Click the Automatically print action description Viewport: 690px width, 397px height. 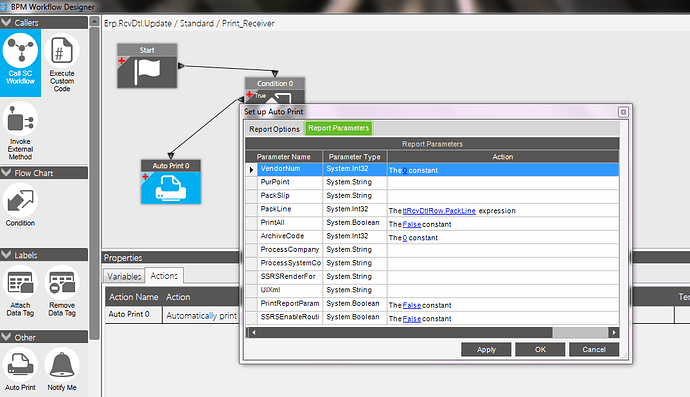tap(201, 316)
